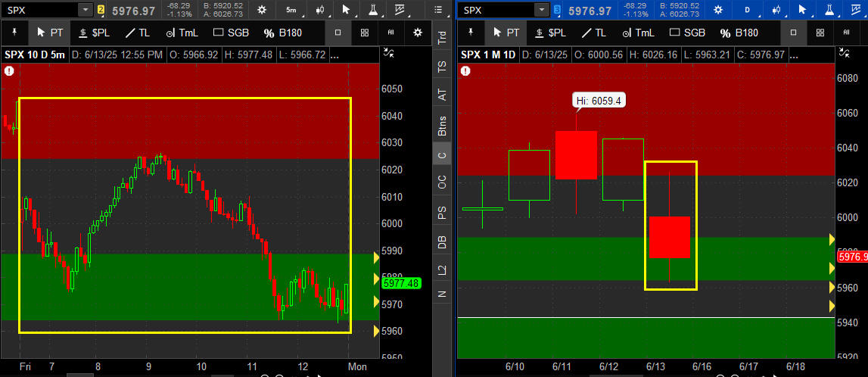The image size is (868, 377).
Task: Open the N side tab
Action: [x=442, y=294]
